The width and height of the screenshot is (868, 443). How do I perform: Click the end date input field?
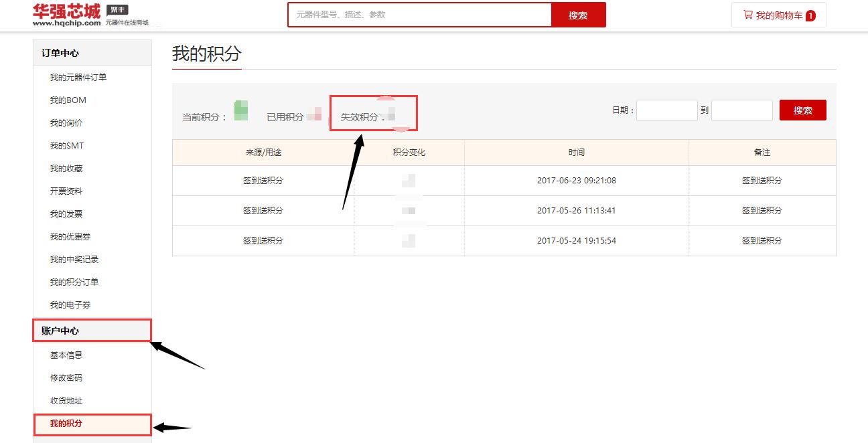point(741,110)
